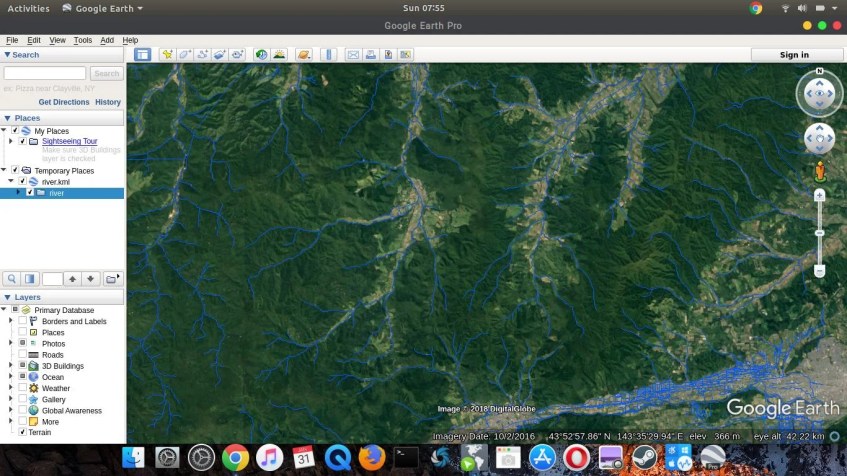This screenshot has height=476, width=847.
Task: Click the Save Image toolbar icon
Action: tap(388, 55)
